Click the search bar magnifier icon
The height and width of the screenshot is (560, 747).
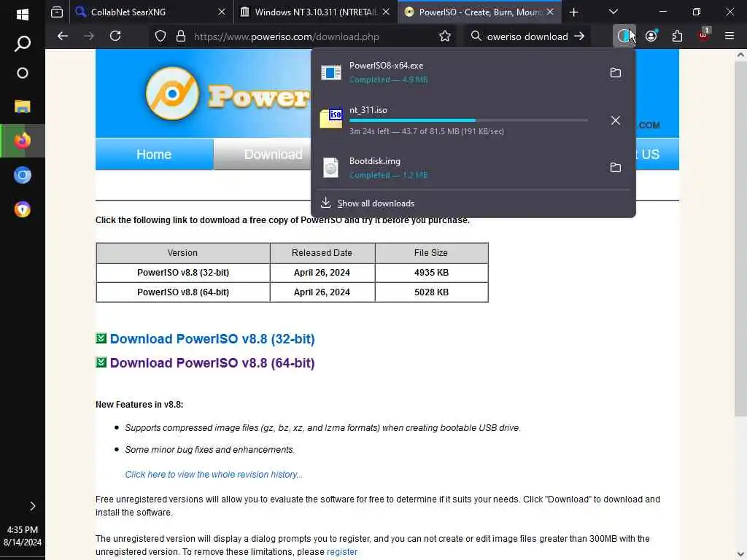tap(476, 36)
